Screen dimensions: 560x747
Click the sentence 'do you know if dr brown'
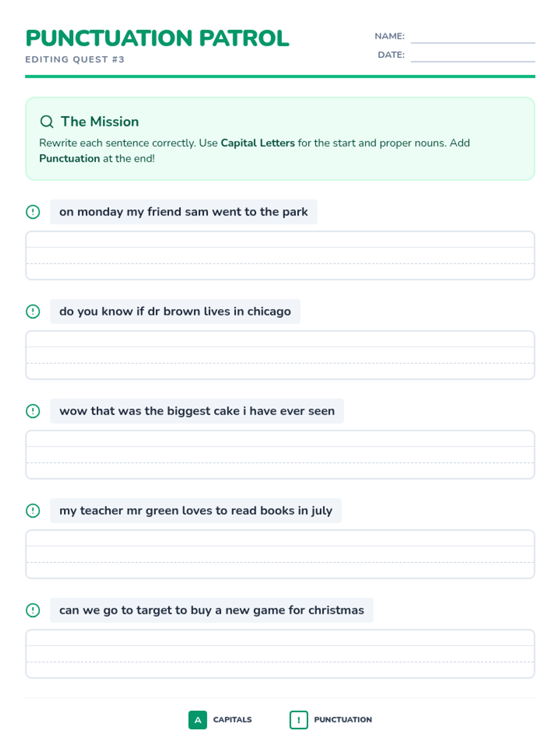point(175,311)
